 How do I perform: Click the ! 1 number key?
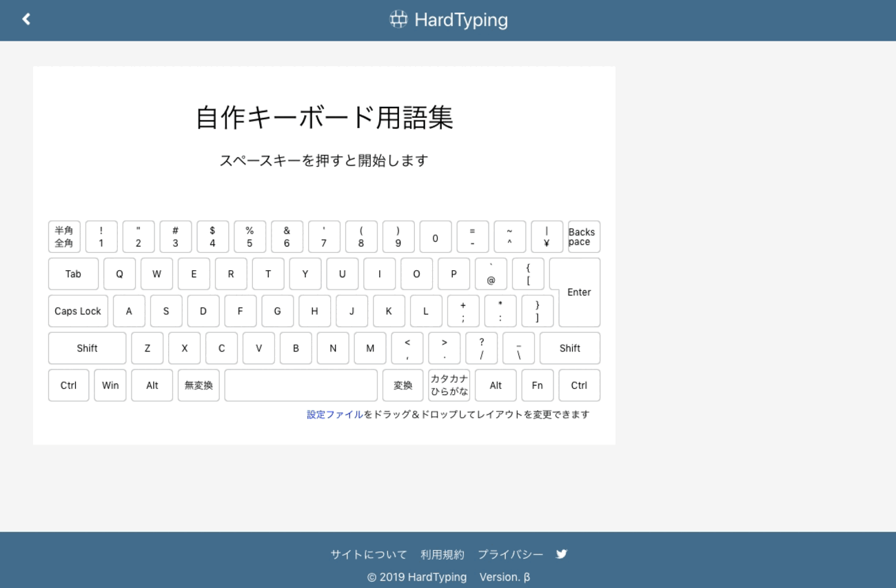pyautogui.click(x=101, y=237)
